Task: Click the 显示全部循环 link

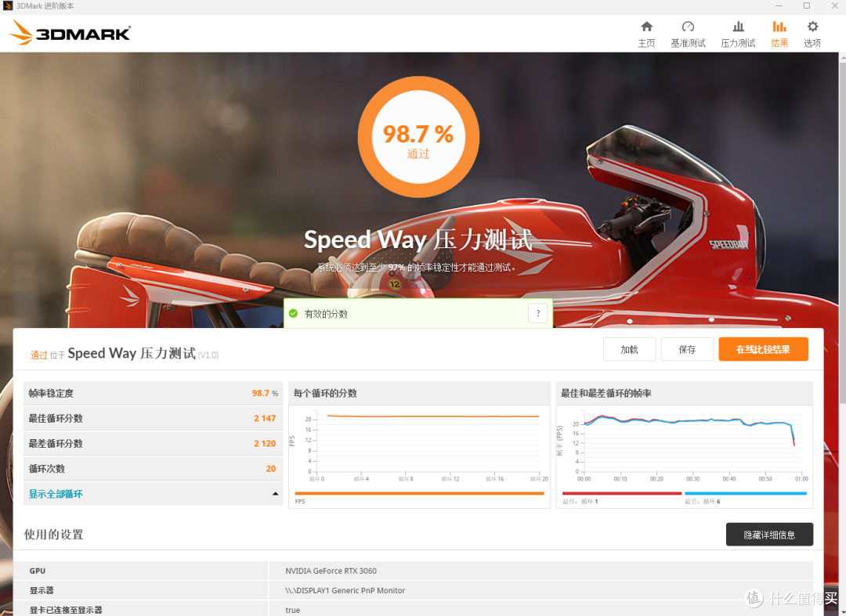Action: pyautogui.click(x=56, y=494)
